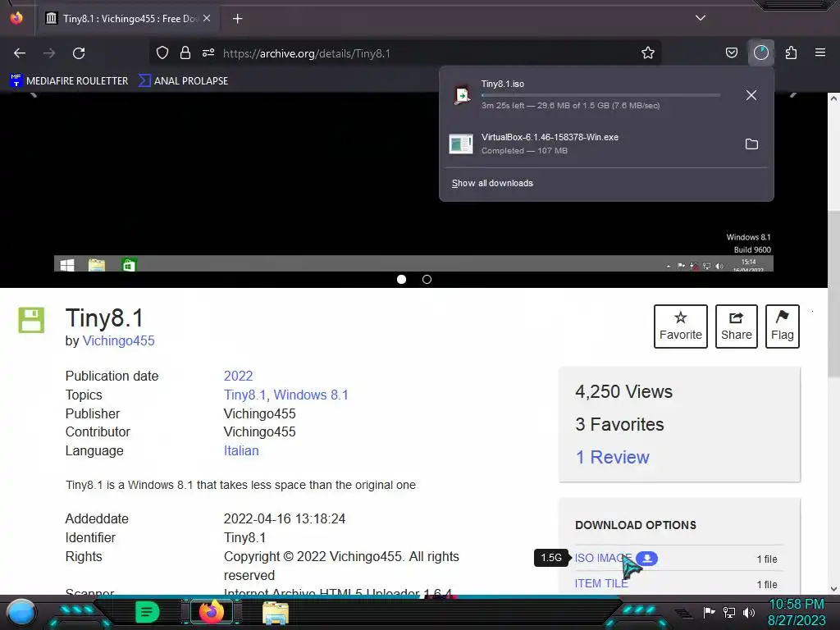Favorite this item
The height and width of the screenshot is (630, 840).
pyautogui.click(x=681, y=326)
